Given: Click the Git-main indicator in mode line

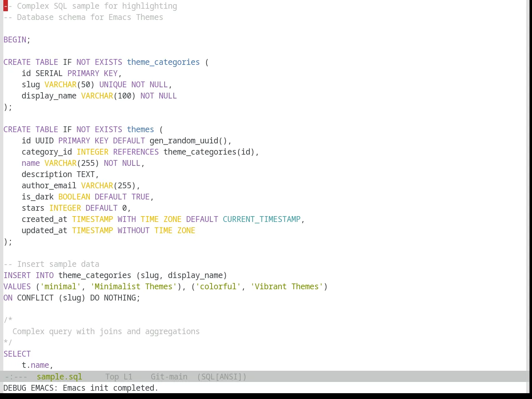Looking at the screenshot, I should pos(169,377).
